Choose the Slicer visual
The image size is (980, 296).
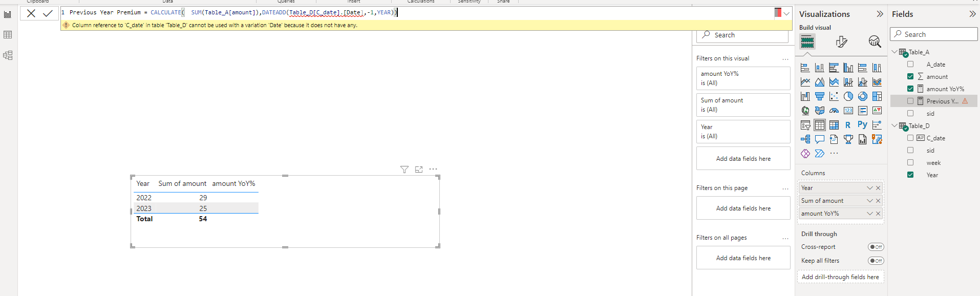point(805,125)
